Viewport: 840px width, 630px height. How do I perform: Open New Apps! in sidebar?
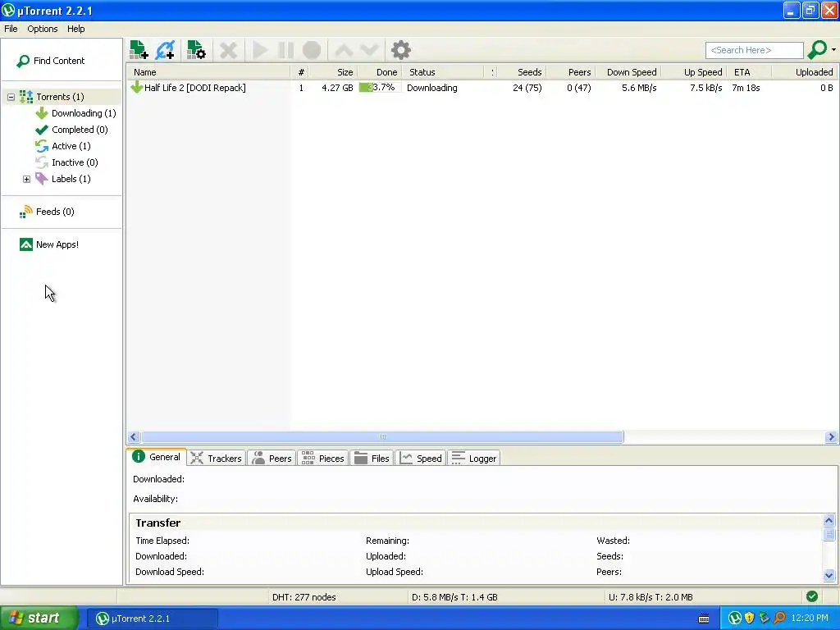[x=48, y=244]
